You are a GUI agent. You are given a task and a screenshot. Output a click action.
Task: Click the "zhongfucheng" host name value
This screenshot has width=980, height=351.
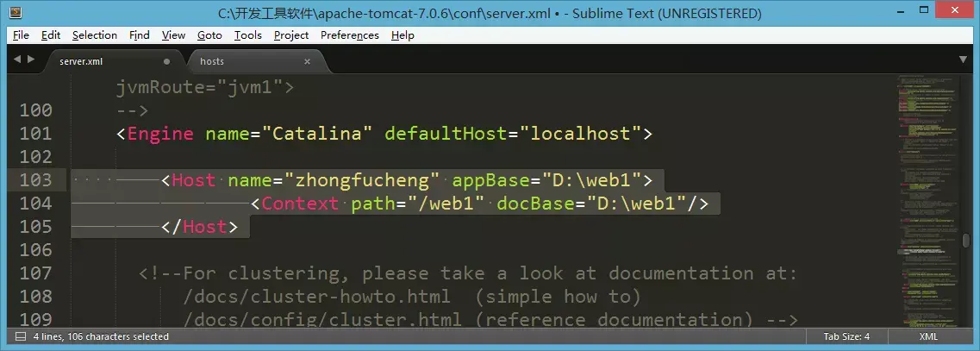click(363, 180)
